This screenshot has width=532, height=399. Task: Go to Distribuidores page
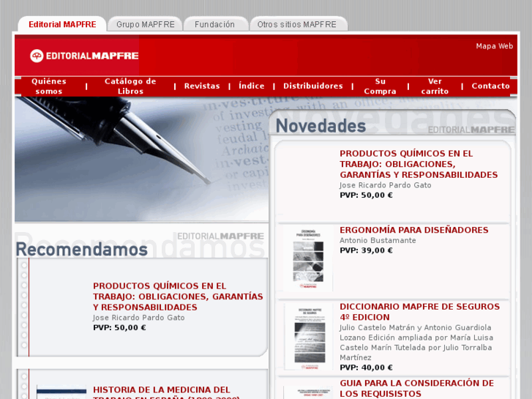pyautogui.click(x=312, y=86)
